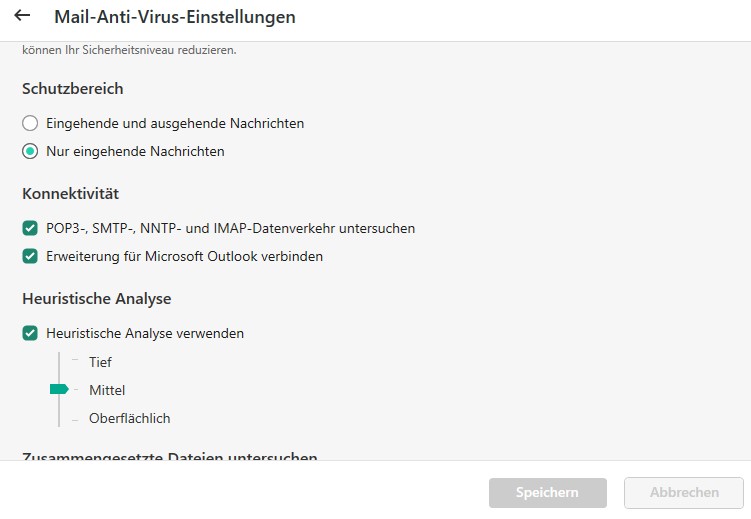Image resolution: width=751 pixels, height=519 pixels.
Task: Set heuristic level to 'Tief'
Action: pyautogui.click(x=100, y=362)
